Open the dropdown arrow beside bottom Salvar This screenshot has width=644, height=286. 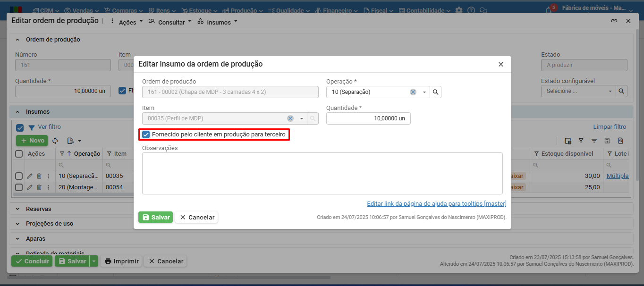94,261
